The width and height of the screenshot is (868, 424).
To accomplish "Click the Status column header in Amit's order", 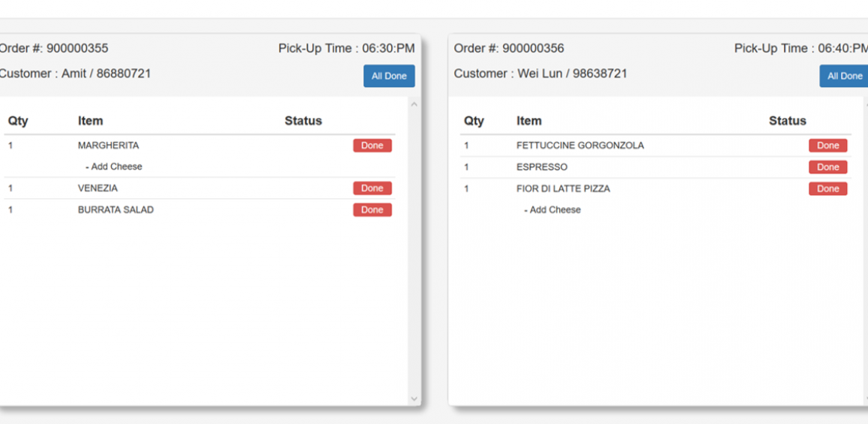I will pyautogui.click(x=303, y=121).
